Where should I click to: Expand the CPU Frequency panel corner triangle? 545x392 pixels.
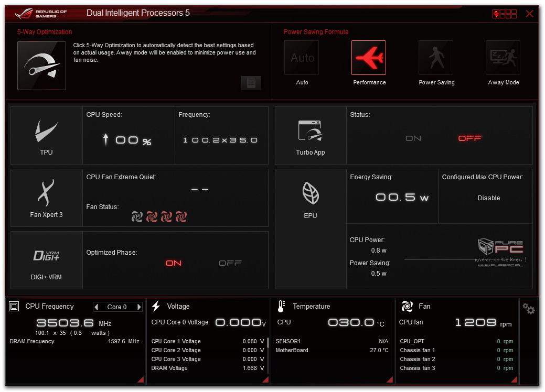(x=141, y=379)
